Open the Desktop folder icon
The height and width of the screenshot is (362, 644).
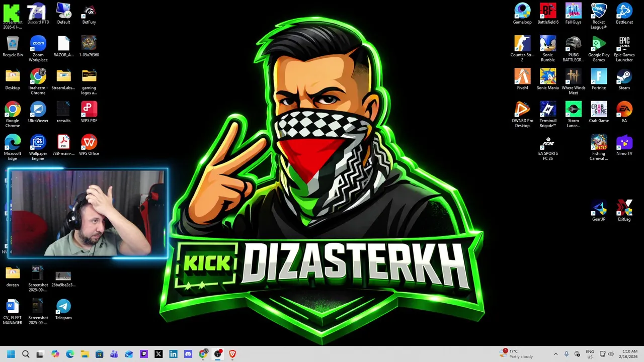13,79
